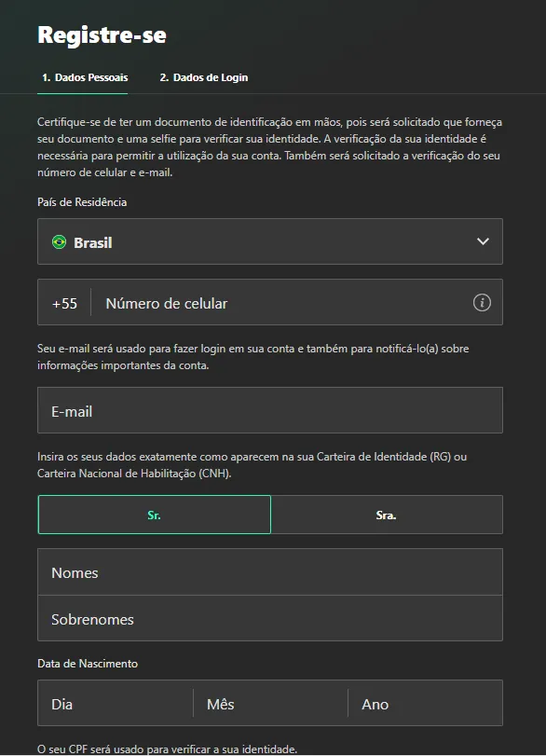Click the chevron arrow next to Brasil

pyautogui.click(x=484, y=241)
